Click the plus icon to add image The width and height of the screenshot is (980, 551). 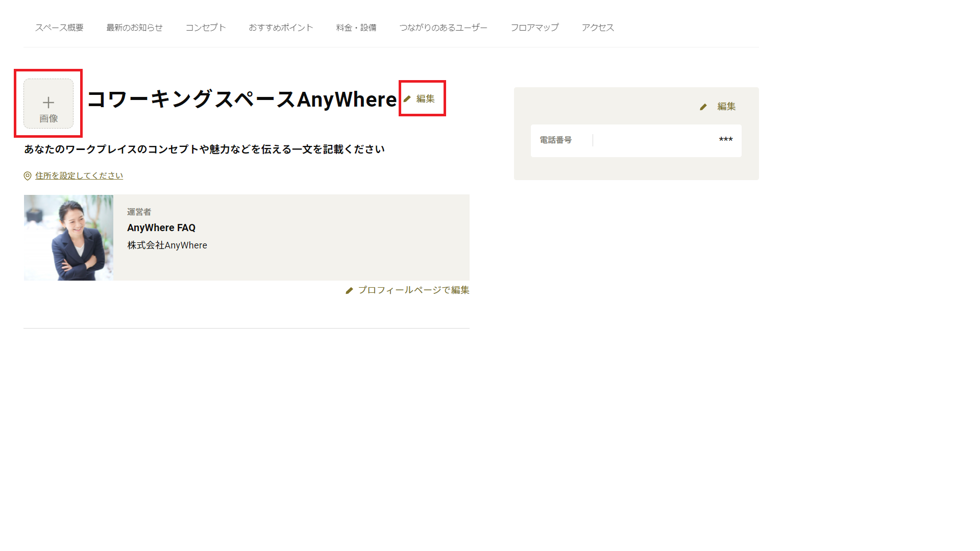48,103
